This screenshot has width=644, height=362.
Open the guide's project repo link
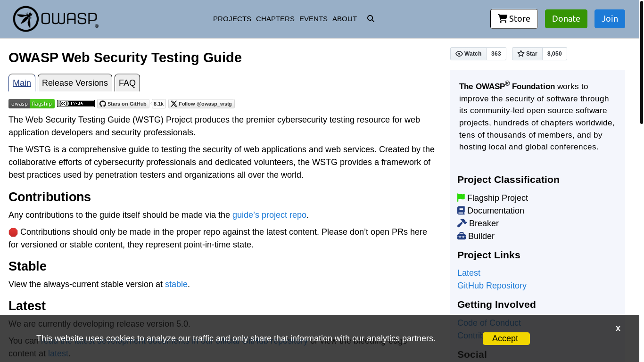(x=269, y=215)
